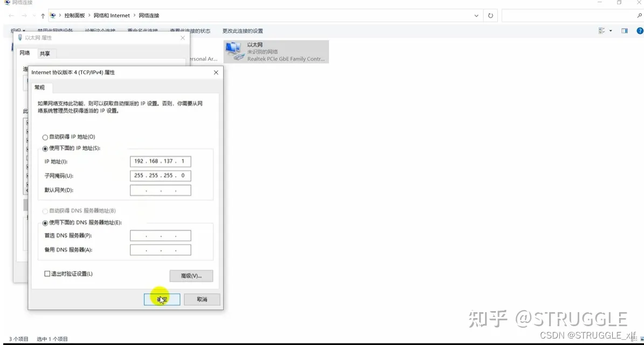The width and height of the screenshot is (644, 345).
Task: Go up one folder level arrow
Action: [x=43, y=16]
